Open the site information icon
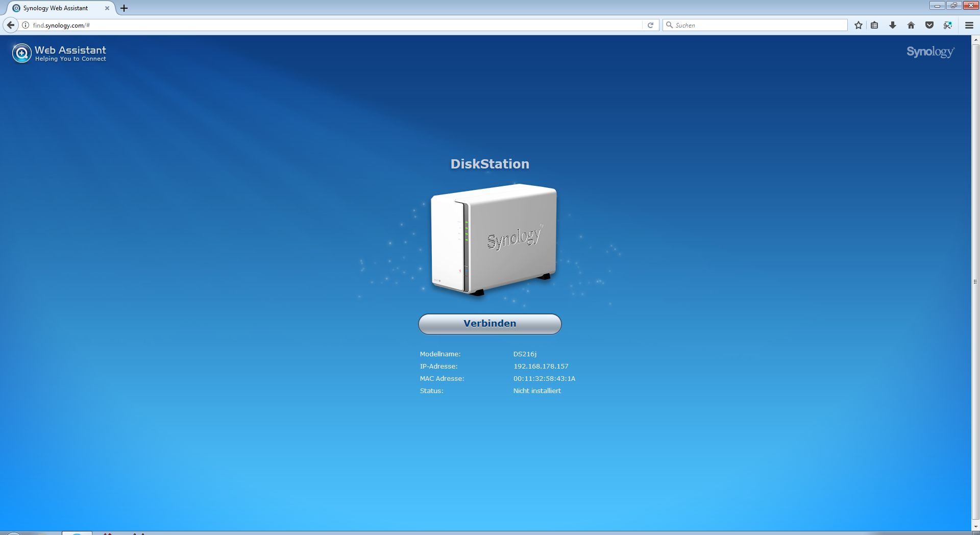The height and width of the screenshot is (535, 980). (26, 25)
